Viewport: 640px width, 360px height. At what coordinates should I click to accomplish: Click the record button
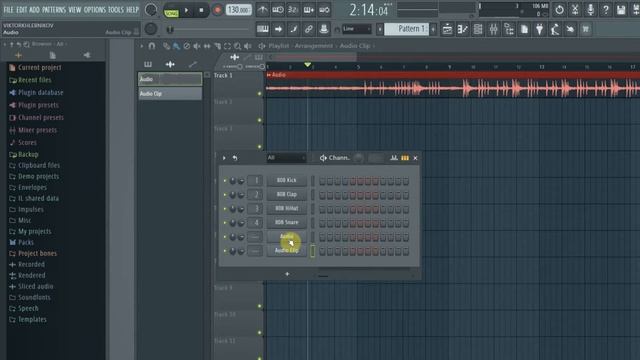coord(217,10)
